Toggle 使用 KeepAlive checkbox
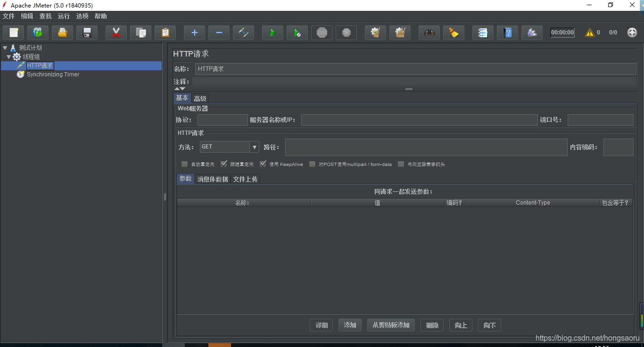Viewport: 644px width, 347px height. [x=263, y=164]
